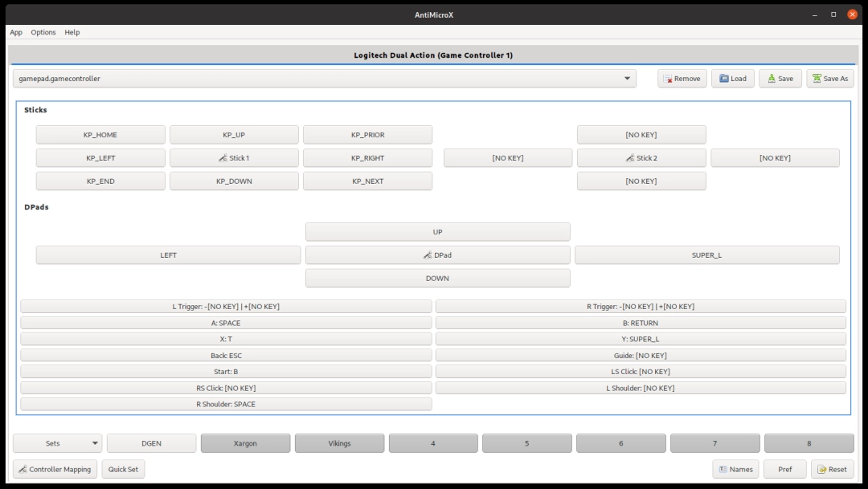Open the DPad configuration
The height and width of the screenshot is (489, 868).
(x=436, y=255)
